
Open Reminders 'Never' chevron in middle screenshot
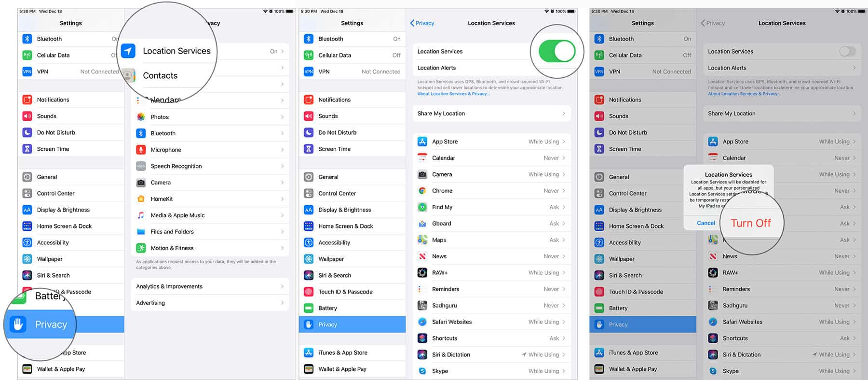click(x=564, y=289)
